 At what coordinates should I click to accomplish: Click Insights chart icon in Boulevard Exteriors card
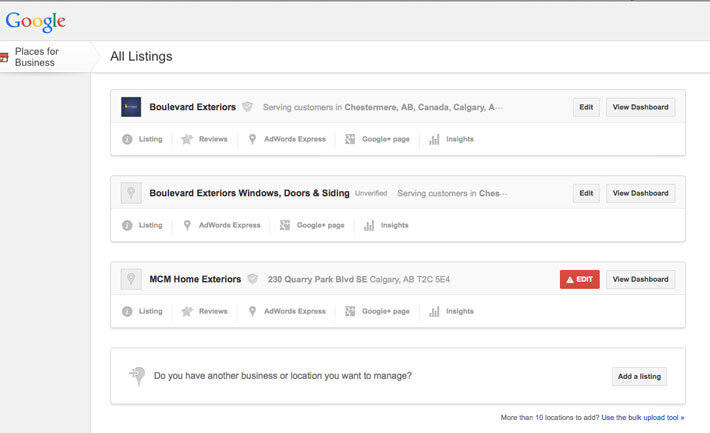434,139
